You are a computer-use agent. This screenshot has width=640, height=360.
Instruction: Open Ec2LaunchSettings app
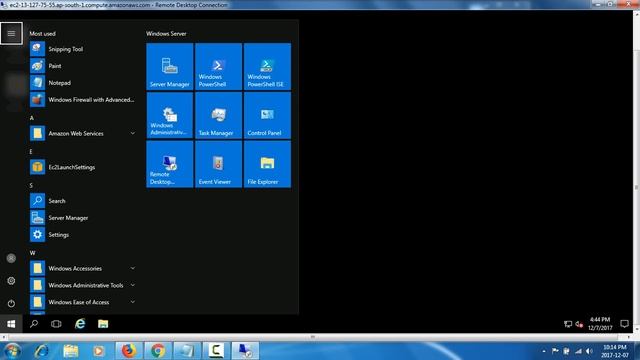pos(83,167)
